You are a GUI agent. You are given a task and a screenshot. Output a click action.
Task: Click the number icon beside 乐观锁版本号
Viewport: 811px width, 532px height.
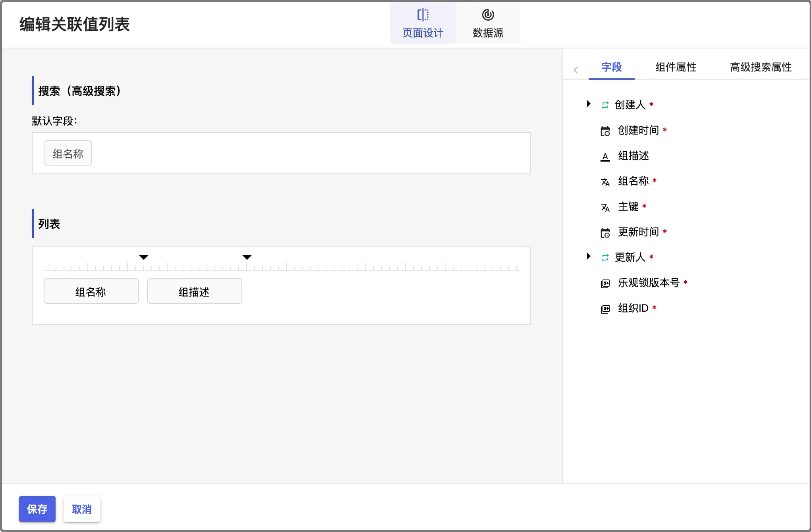pos(605,283)
